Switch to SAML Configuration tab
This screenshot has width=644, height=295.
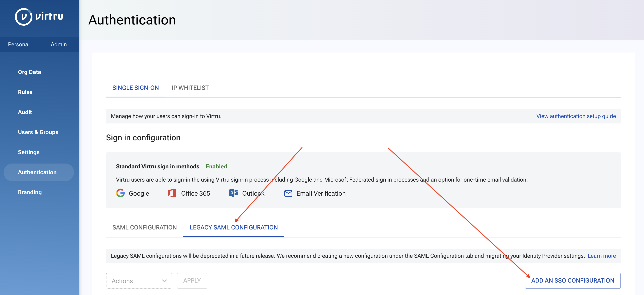(x=144, y=227)
